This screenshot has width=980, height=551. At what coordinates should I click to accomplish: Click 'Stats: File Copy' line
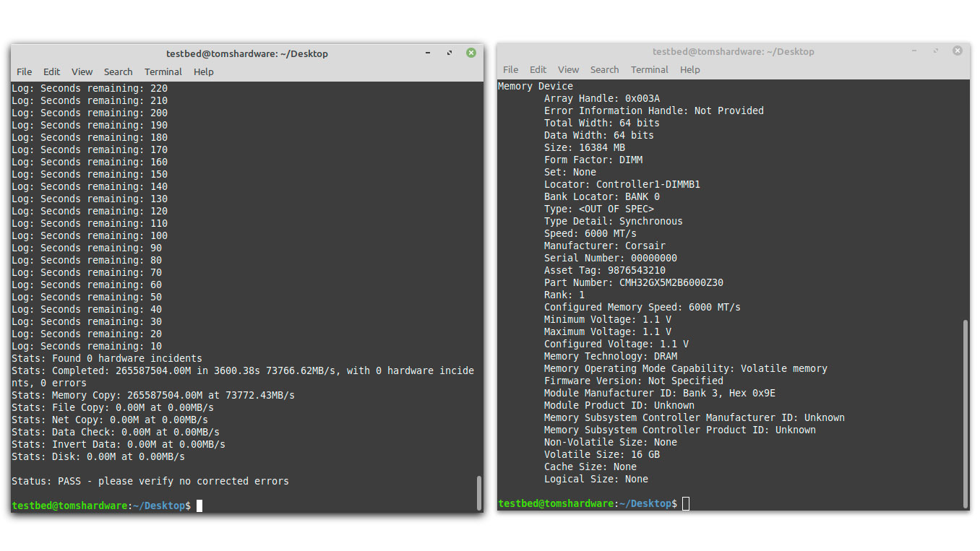point(113,407)
